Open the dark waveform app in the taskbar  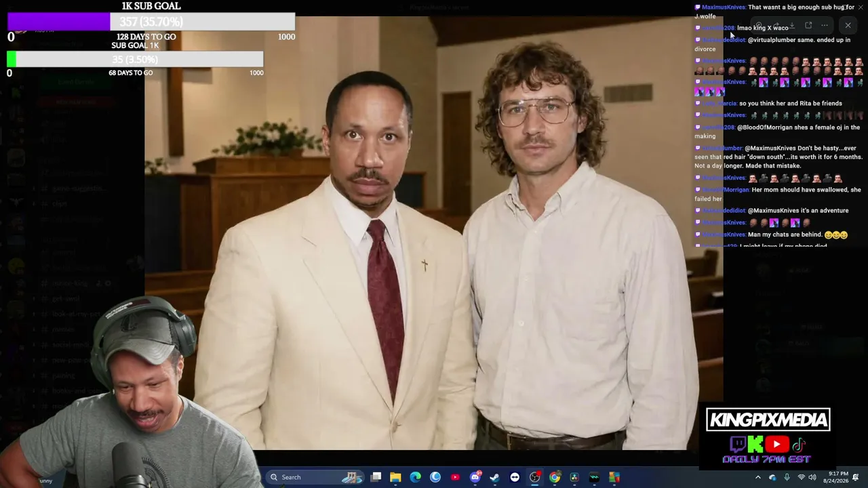(x=594, y=477)
